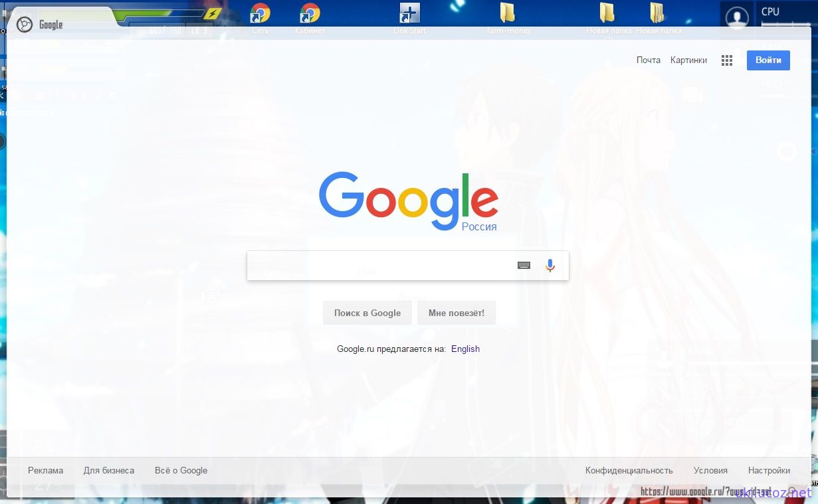
Task: Click the Мне повезёт! button
Action: coord(457,313)
